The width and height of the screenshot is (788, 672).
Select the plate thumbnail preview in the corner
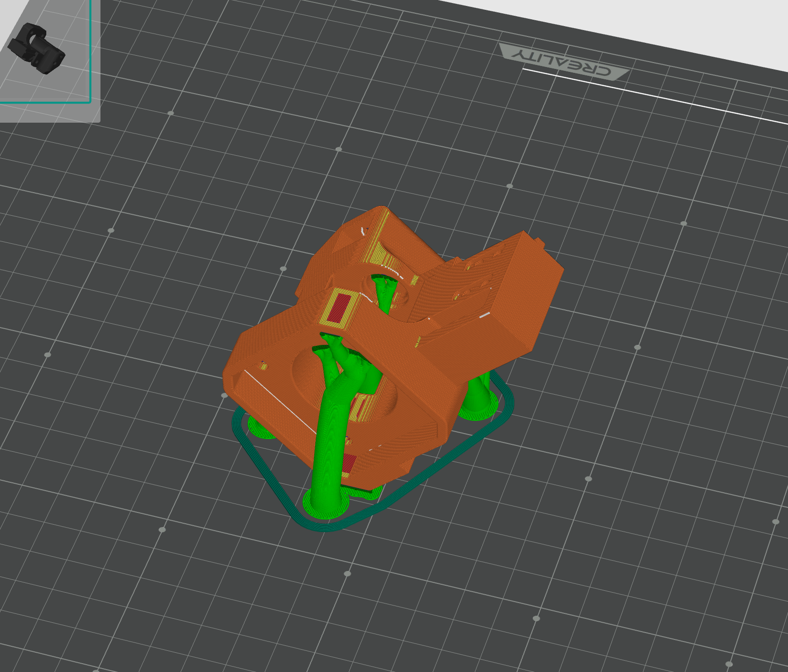click(45, 52)
